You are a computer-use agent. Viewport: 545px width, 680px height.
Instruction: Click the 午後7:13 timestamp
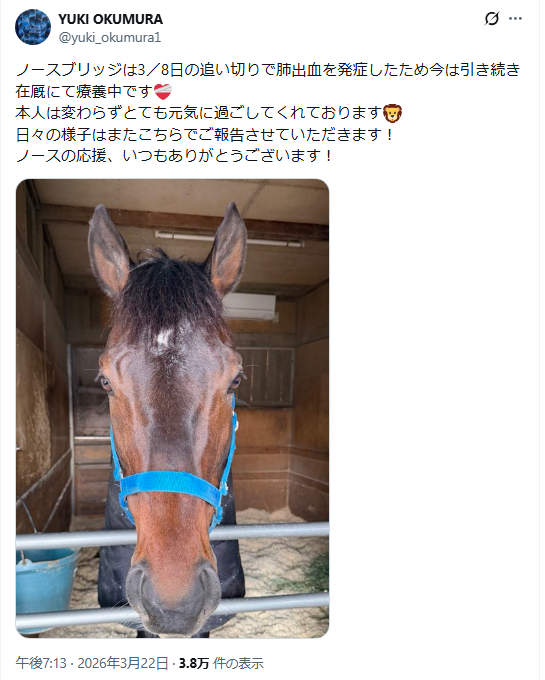[41, 663]
